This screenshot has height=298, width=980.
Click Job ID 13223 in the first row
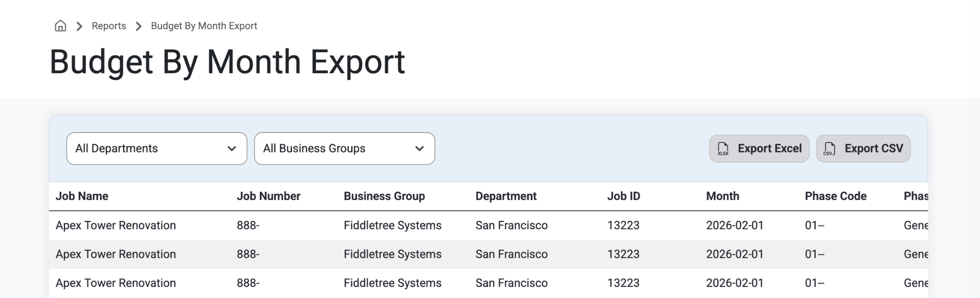click(624, 225)
